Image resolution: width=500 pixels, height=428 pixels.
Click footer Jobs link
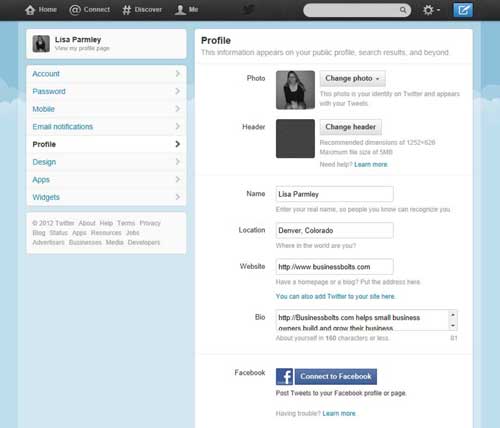coord(133,233)
